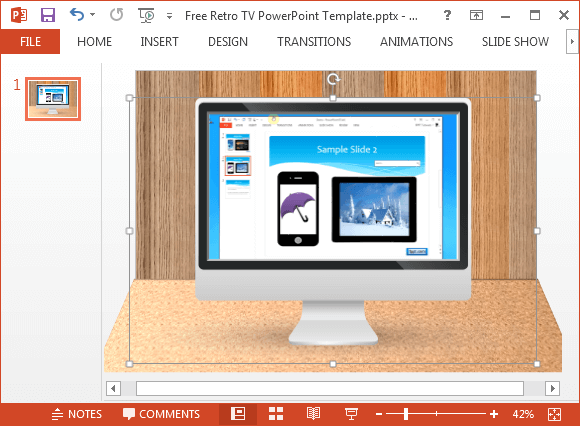Click horizontal scrollbar right arrow
580x426 pixels.
point(552,388)
